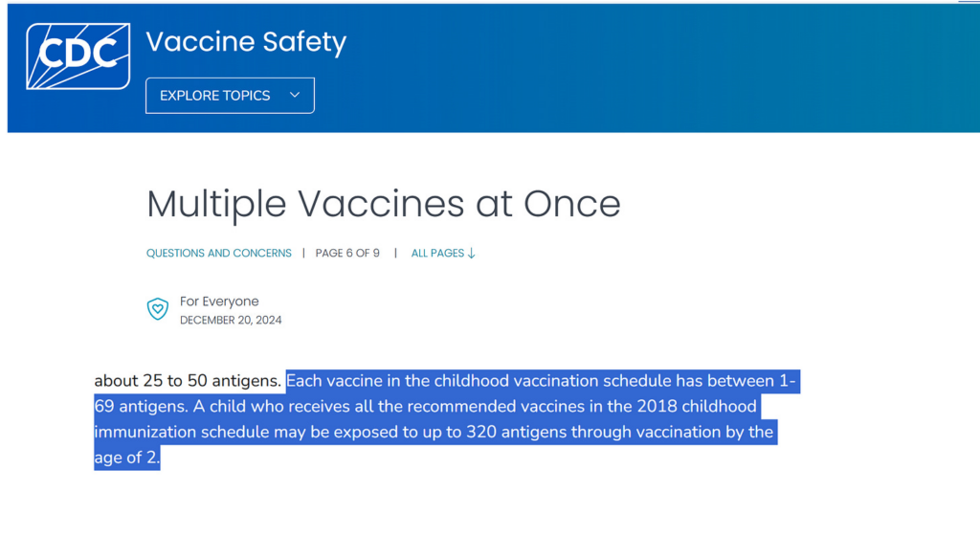The width and height of the screenshot is (980, 559).
Task: Click the heart symbol inside the shield badge
Action: tap(157, 308)
